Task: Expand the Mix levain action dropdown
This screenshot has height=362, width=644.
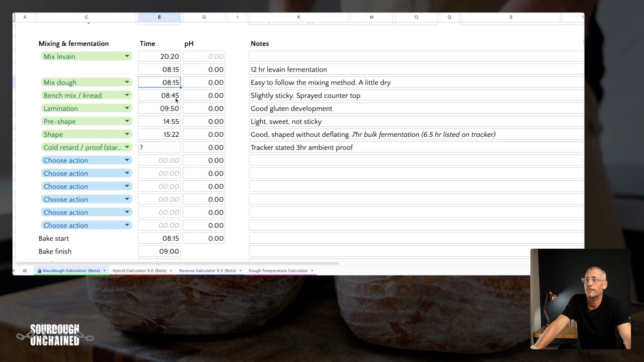Action: [127, 56]
